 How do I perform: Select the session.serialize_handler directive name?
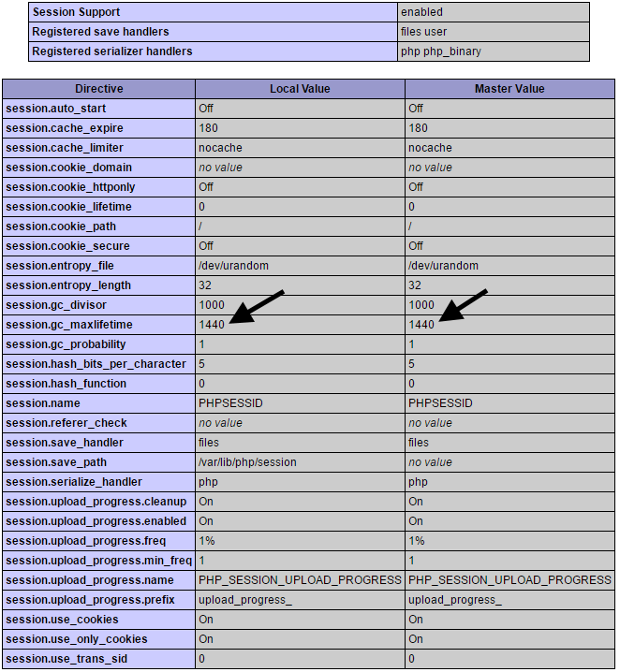pos(74,482)
